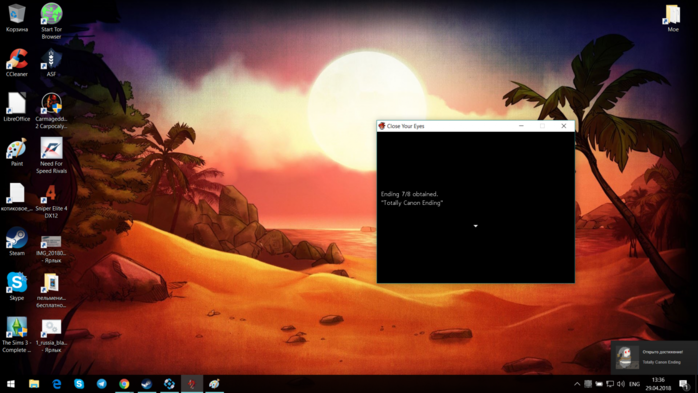Open the clock showing 13:36
The width and height of the screenshot is (698, 393).
click(x=658, y=384)
